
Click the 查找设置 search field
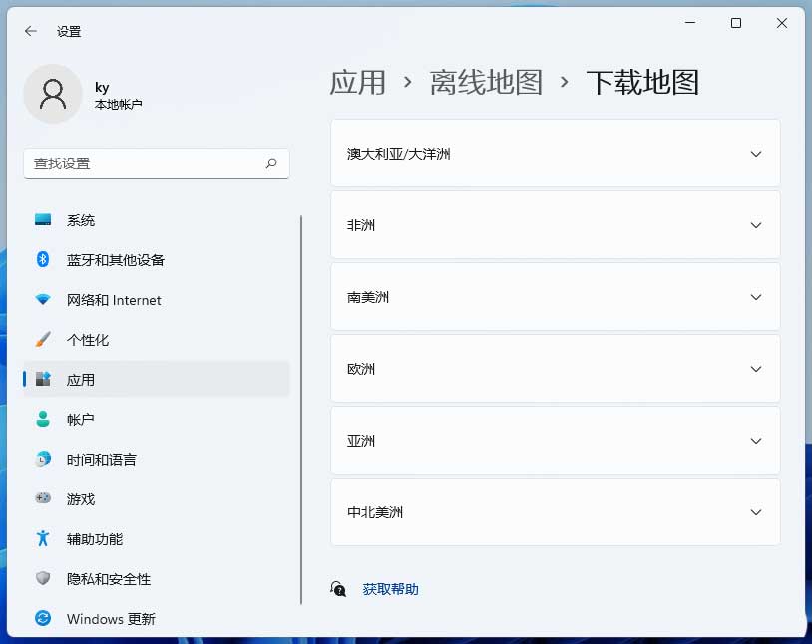(x=145, y=163)
